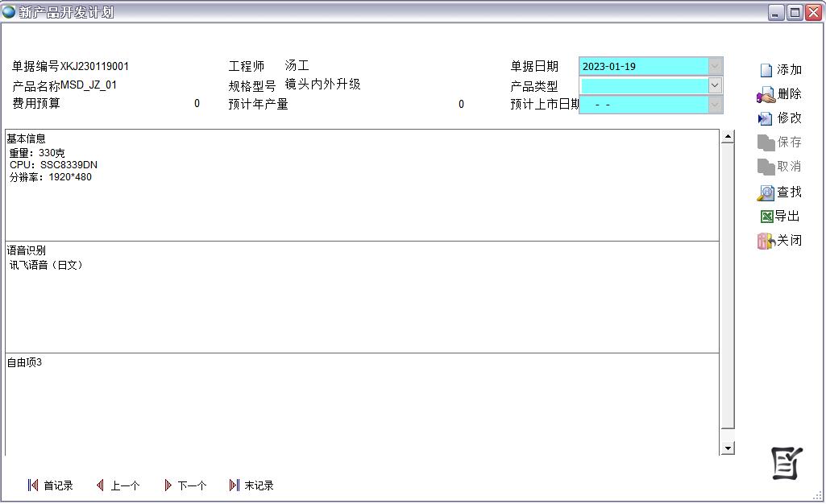
Task: Click the scrollbar up arrow
Action: click(x=728, y=137)
